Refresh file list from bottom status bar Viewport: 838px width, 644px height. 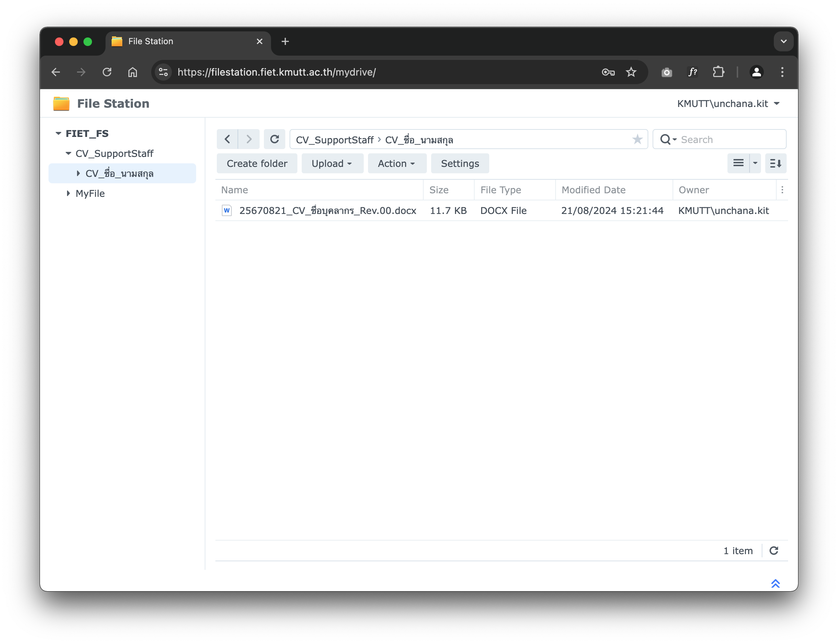pos(773,551)
